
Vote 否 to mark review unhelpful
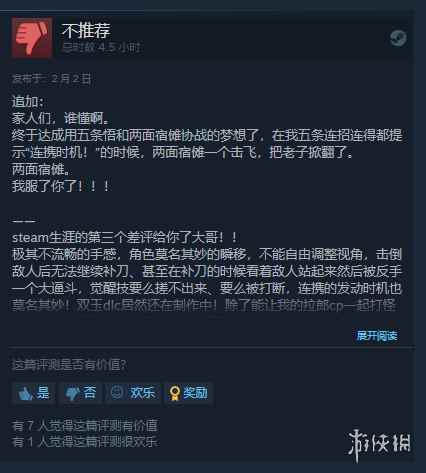(x=80, y=393)
